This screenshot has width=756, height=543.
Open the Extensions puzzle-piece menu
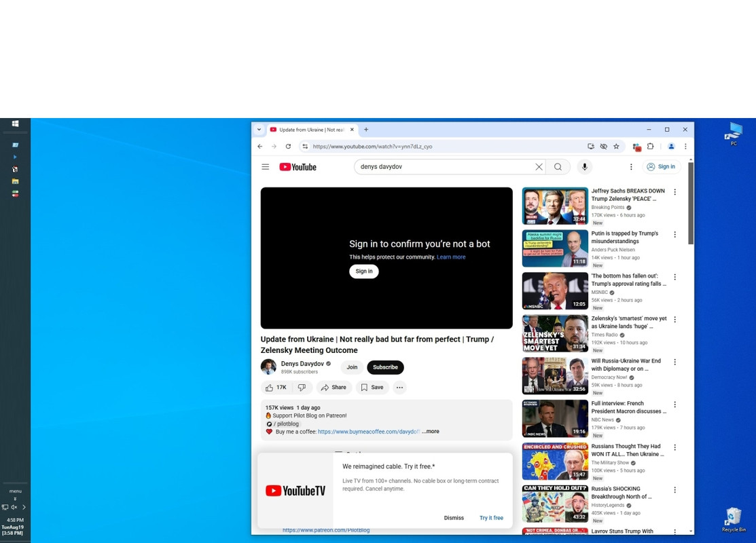[x=650, y=147]
